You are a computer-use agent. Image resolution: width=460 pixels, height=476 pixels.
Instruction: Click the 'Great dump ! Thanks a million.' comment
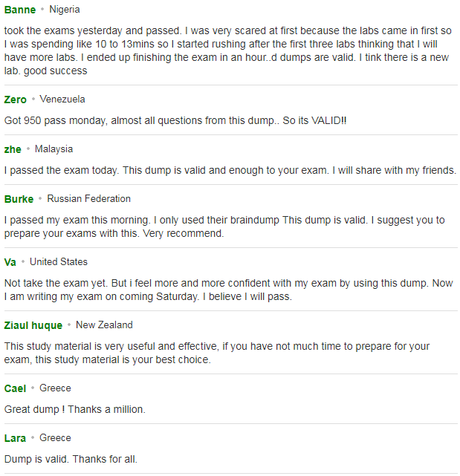(75, 409)
